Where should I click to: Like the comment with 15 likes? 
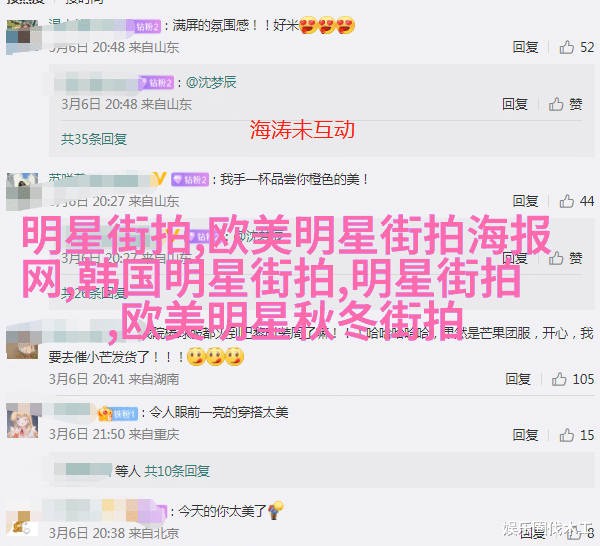[566, 435]
